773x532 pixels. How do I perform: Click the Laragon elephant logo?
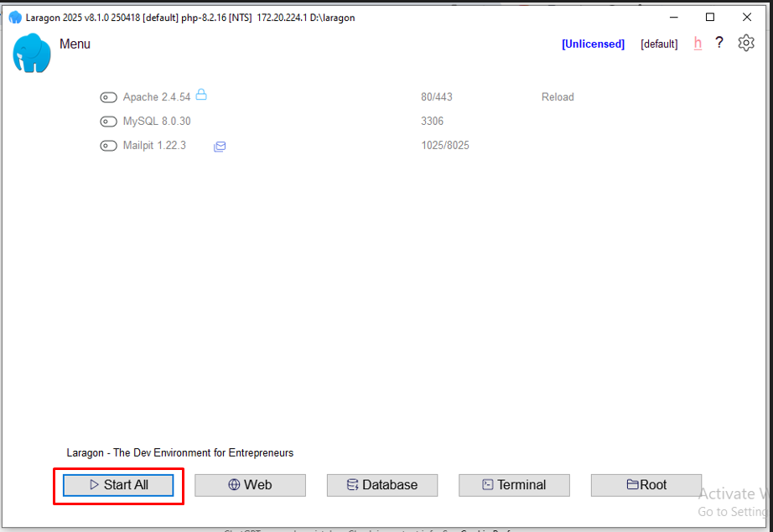[32, 53]
